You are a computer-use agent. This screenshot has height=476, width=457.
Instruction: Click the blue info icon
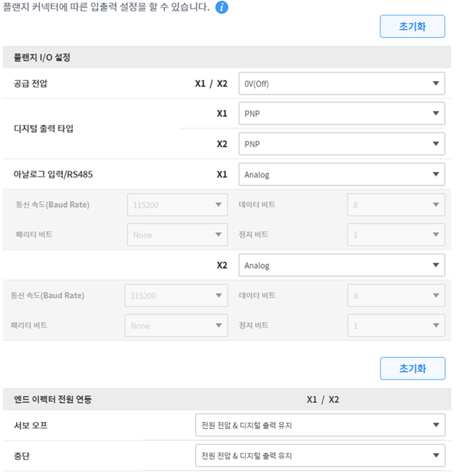point(222,8)
